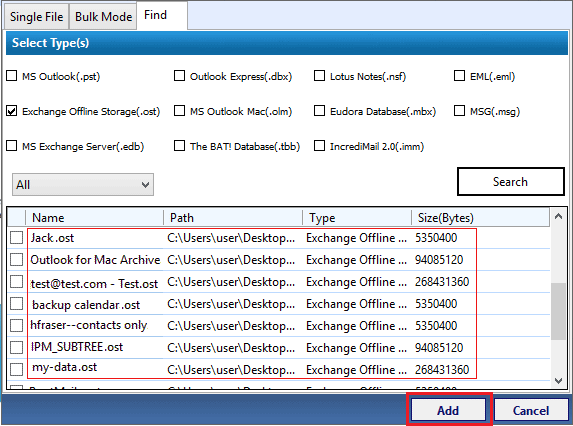Check the IPM_SUBTREE.ost row checkbox
Image resolution: width=573 pixels, height=426 pixels.
tap(16, 347)
